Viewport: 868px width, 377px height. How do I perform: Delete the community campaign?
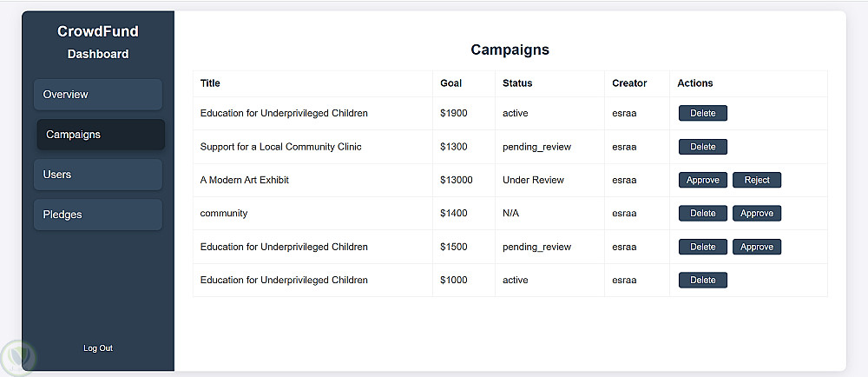[x=702, y=213]
